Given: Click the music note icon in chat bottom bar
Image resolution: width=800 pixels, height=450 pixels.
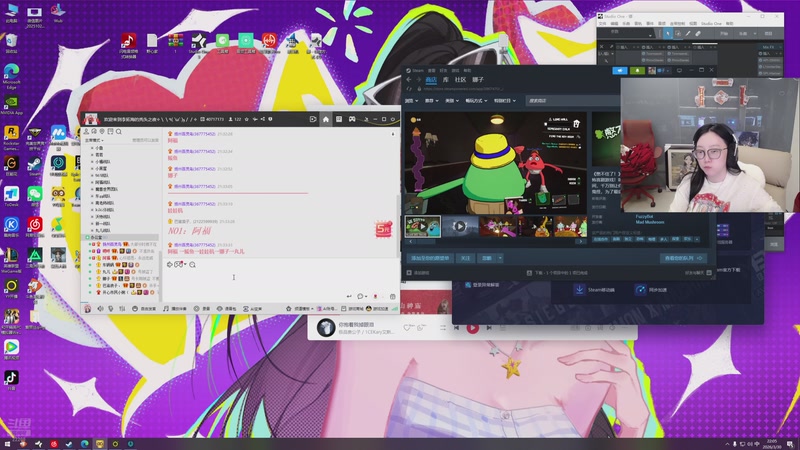Looking at the screenshot, I should (x=166, y=309).
